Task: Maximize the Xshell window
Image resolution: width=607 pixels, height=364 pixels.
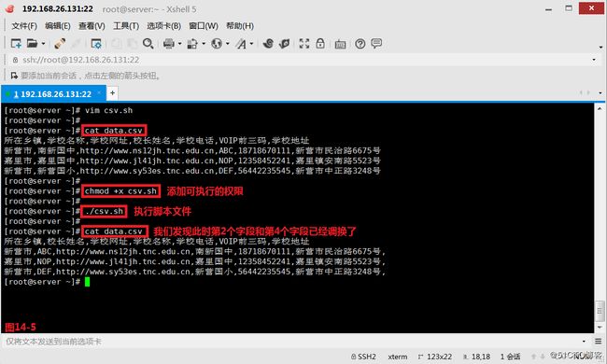Action: pyautogui.click(x=569, y=8)
